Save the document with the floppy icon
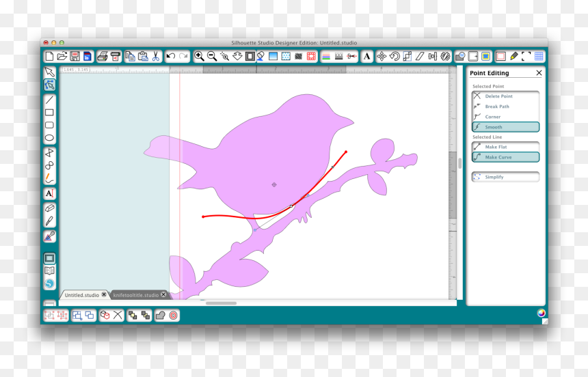 point(75,57)
